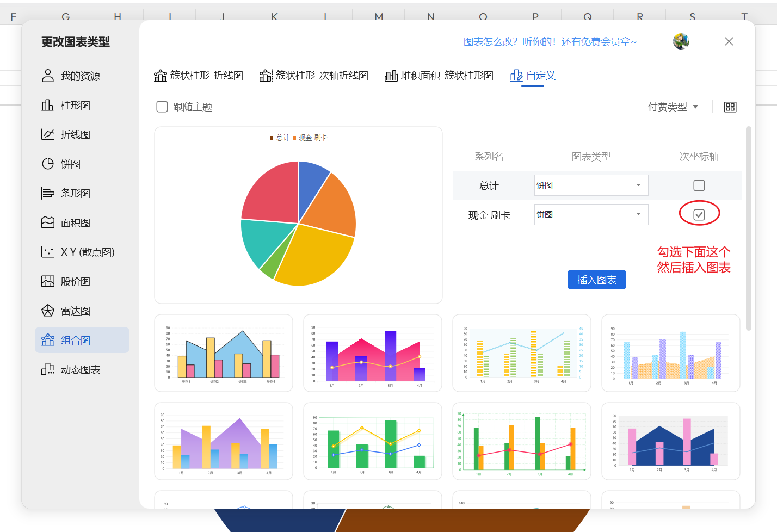Expand the 付费类型 filter dropdown
Image resolution: width=777 pixels, height=532 pixels.
coord(673,107)
